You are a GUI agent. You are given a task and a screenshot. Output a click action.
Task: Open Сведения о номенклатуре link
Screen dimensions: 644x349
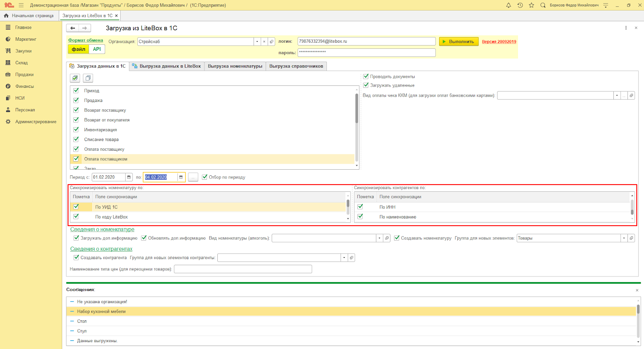[102, 229]
